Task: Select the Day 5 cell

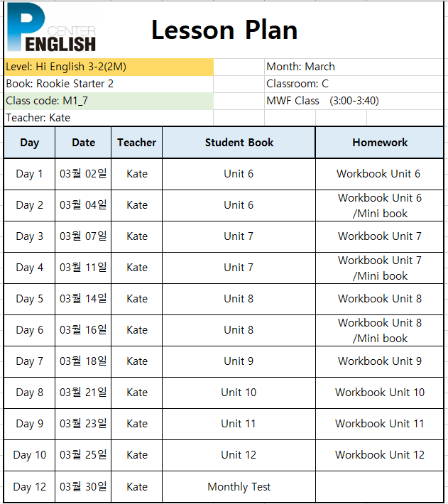Action: (30, 299)
